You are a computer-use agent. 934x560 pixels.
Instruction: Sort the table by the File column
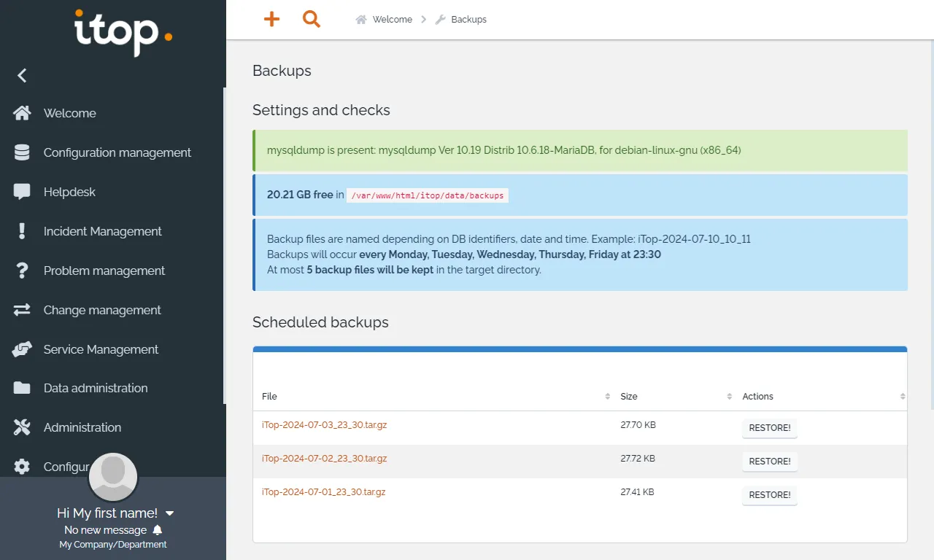point(436,397)
